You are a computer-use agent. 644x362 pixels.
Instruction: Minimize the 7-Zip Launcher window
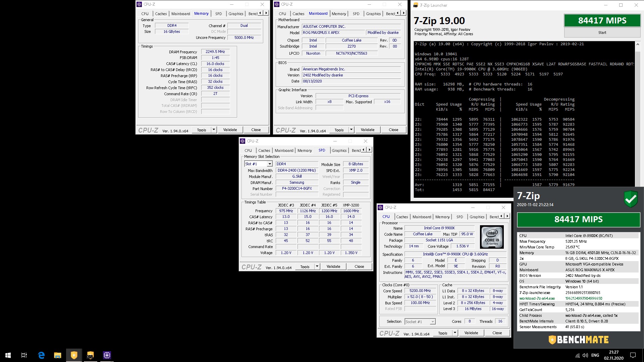pyautogui.click(x=606, y=5)
